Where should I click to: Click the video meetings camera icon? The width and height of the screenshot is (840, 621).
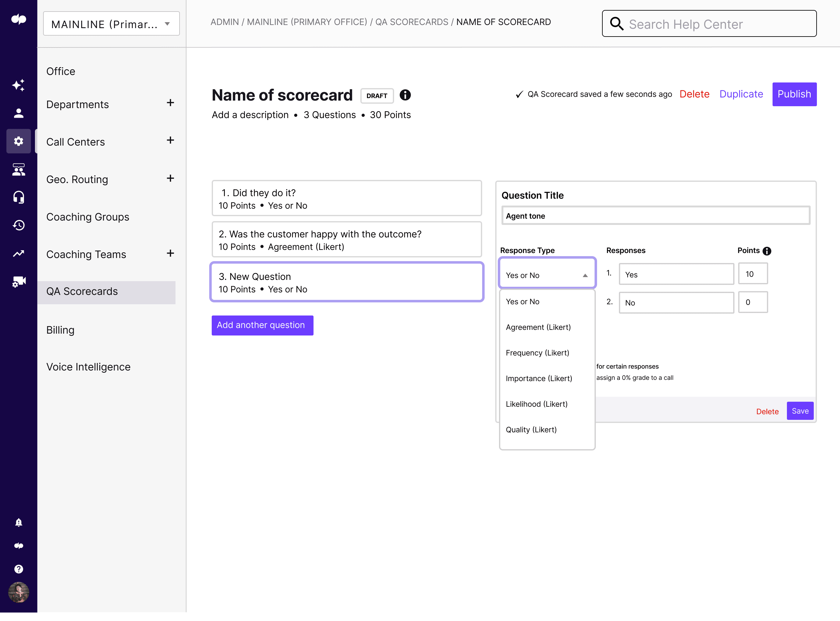click(18, 281)
